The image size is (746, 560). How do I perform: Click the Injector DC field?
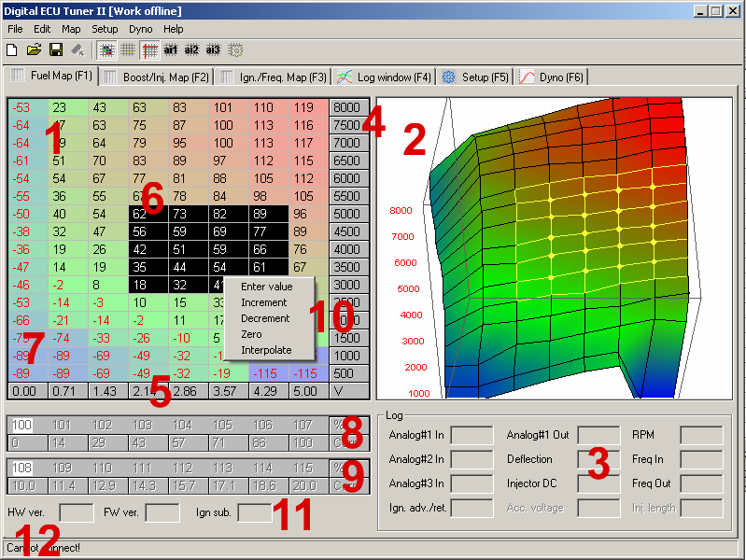point(599,483)
